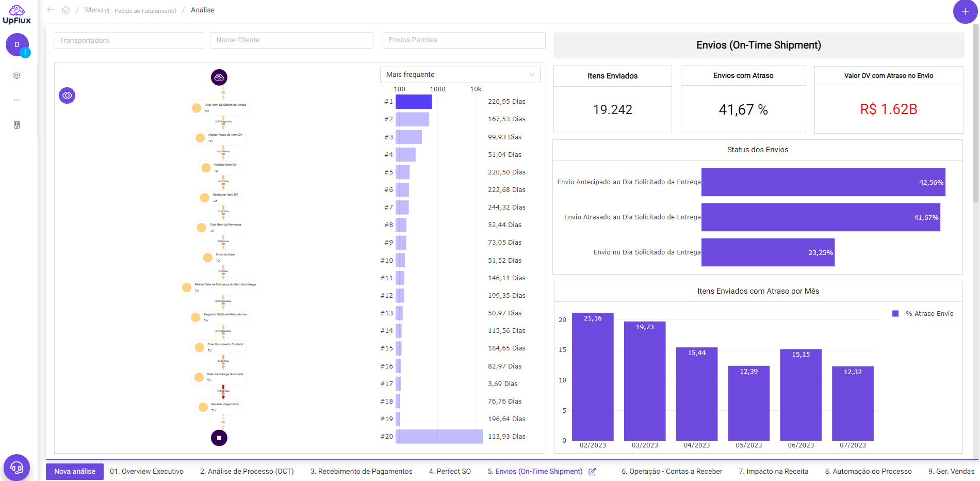This screenshot has width=980, height=481.
Task: Toggle the % Atraso Envio legend series
Action: 923,314
